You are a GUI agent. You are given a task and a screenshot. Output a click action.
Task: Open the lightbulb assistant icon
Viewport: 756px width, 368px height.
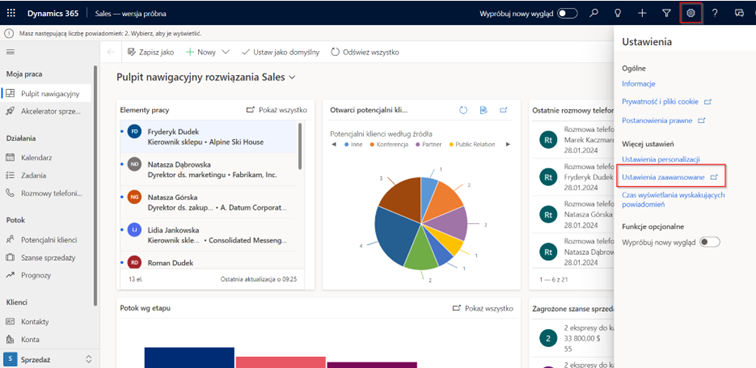pos(617,14)
